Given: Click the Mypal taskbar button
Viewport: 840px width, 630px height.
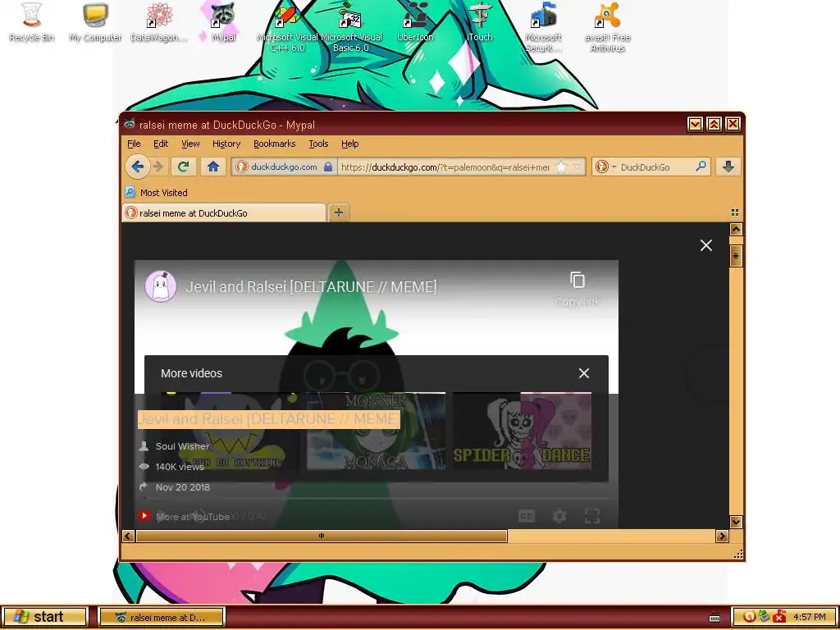Looking at the screenshot, I should click(x=162, y=617).
